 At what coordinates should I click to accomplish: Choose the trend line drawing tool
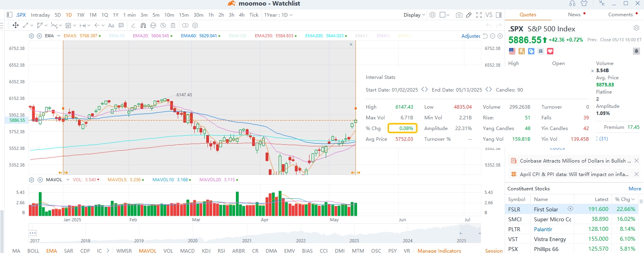point(26,25)
